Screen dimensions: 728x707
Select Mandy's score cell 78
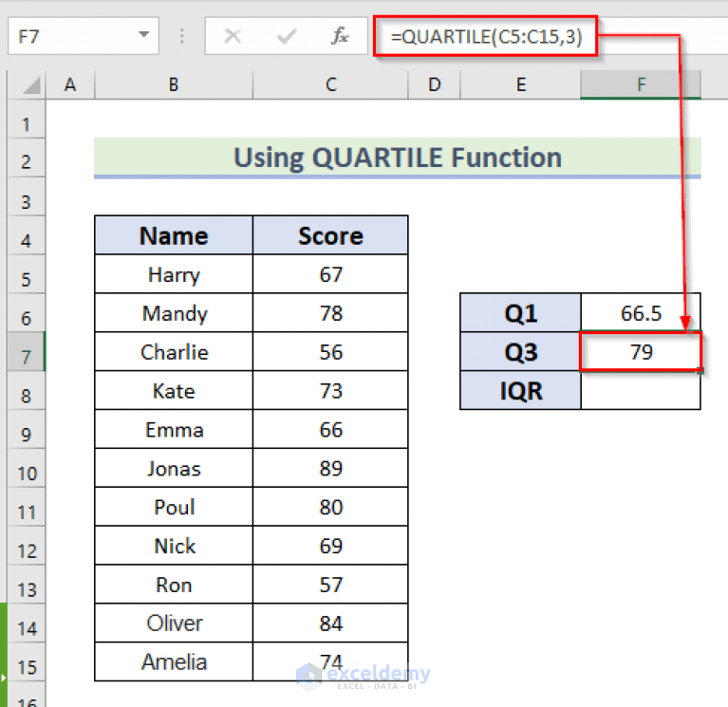click(x=330, y=313)
